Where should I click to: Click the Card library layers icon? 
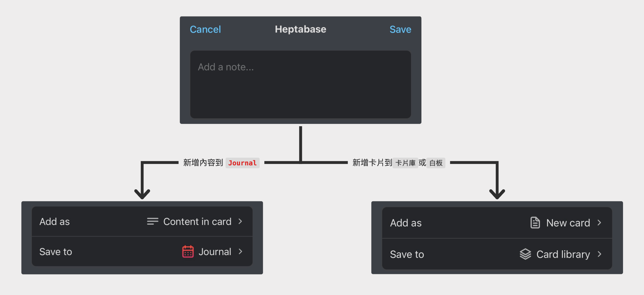coord(525,254)
